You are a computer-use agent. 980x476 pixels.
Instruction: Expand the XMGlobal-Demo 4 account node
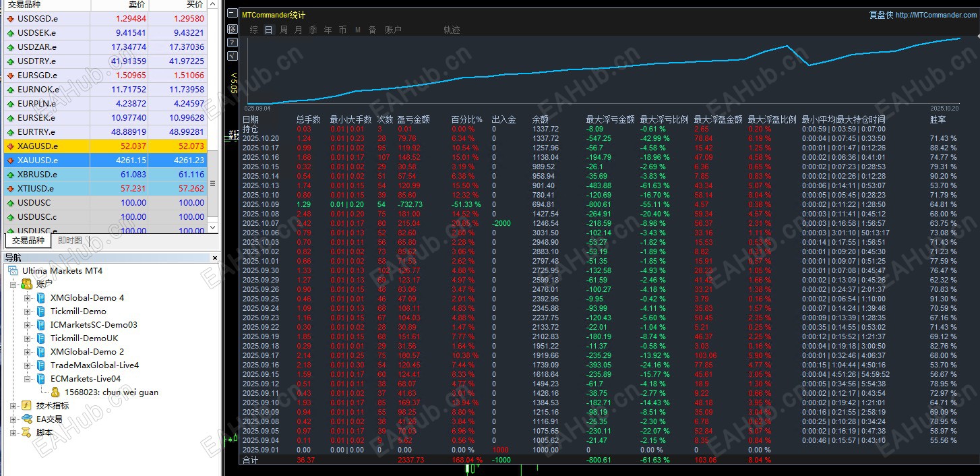(x=27, y=298)
